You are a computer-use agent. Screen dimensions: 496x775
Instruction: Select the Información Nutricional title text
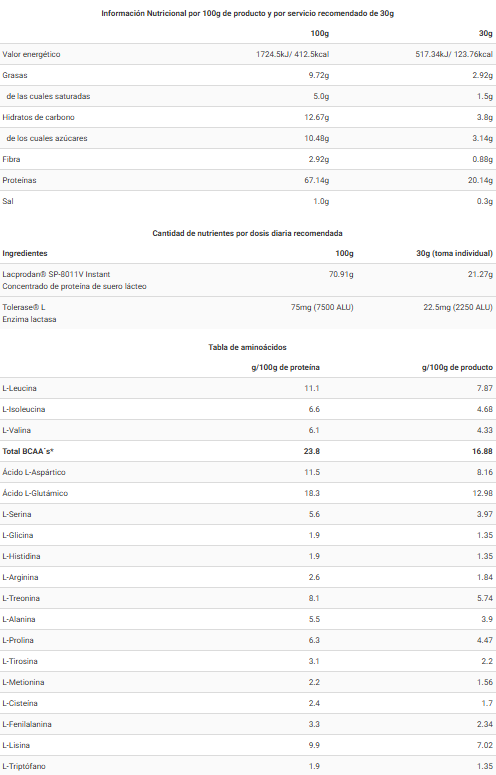(248, 13)
